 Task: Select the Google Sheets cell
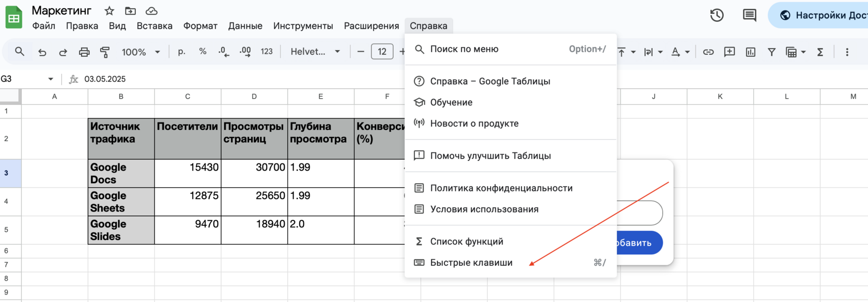tap(121, 202)
